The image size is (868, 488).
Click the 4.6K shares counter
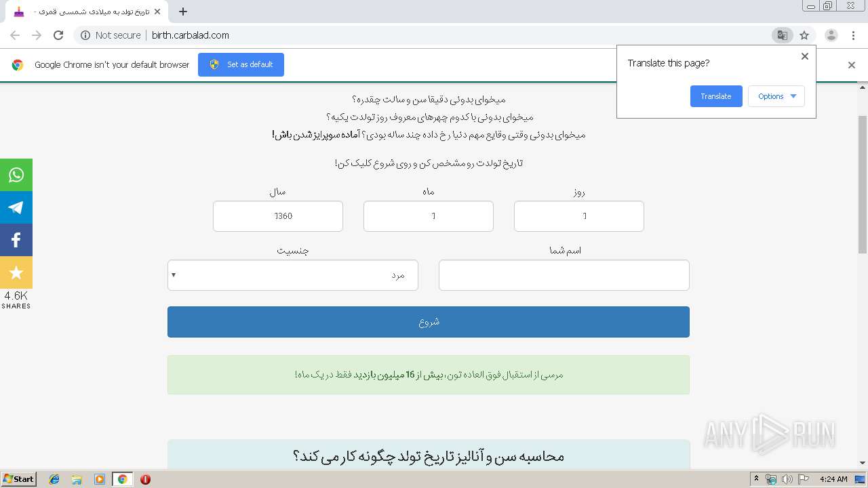pos(16,300)
